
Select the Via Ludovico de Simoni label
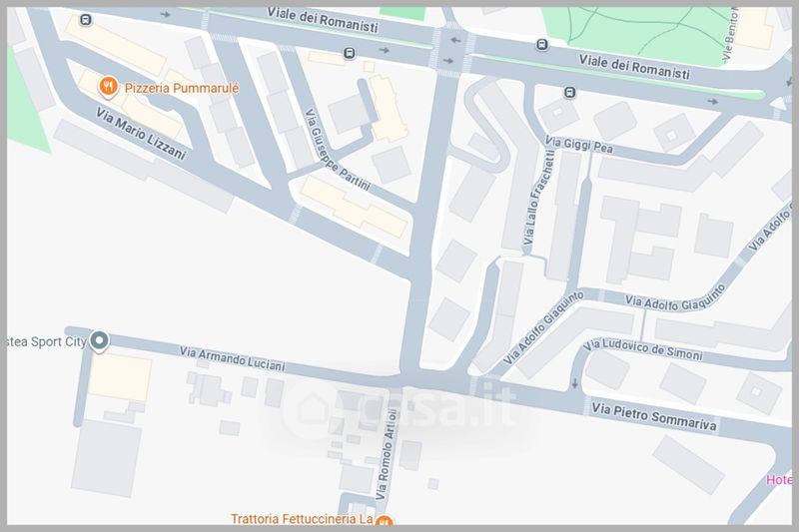pos(643,349)
